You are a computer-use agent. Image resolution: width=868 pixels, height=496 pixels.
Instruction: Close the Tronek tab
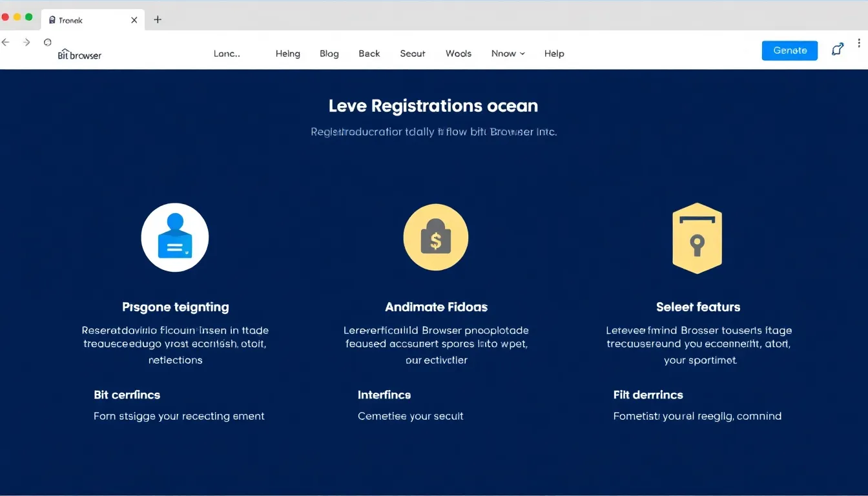[134, 20]
